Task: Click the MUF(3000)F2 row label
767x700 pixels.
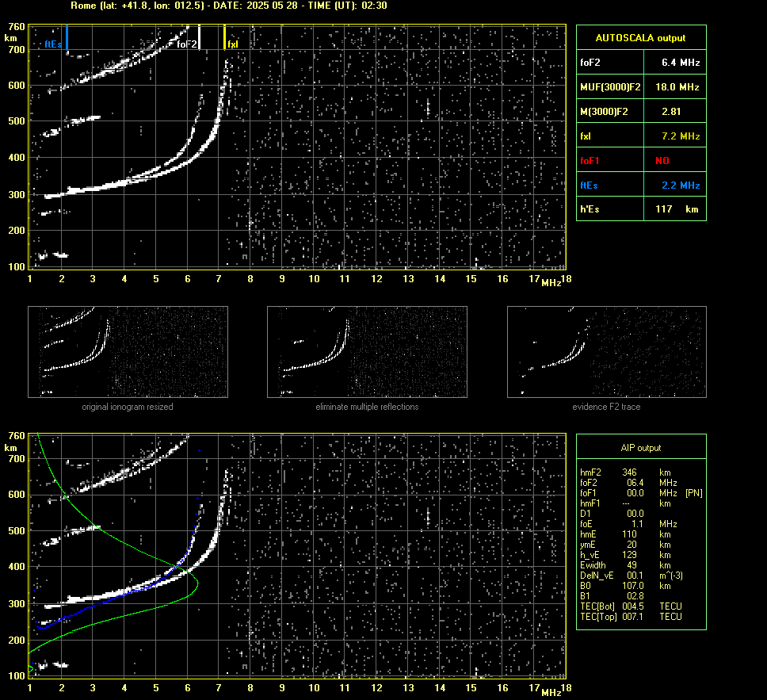Action: pos(610,87)
